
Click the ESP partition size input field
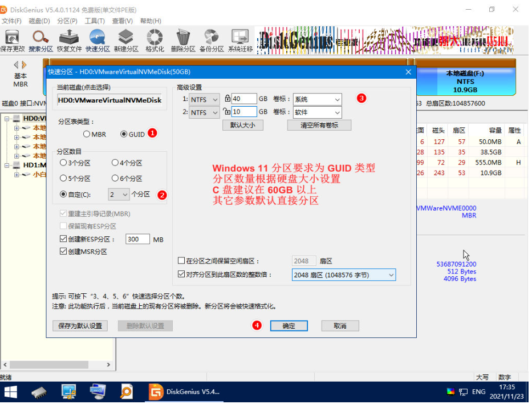click(137, 239)
